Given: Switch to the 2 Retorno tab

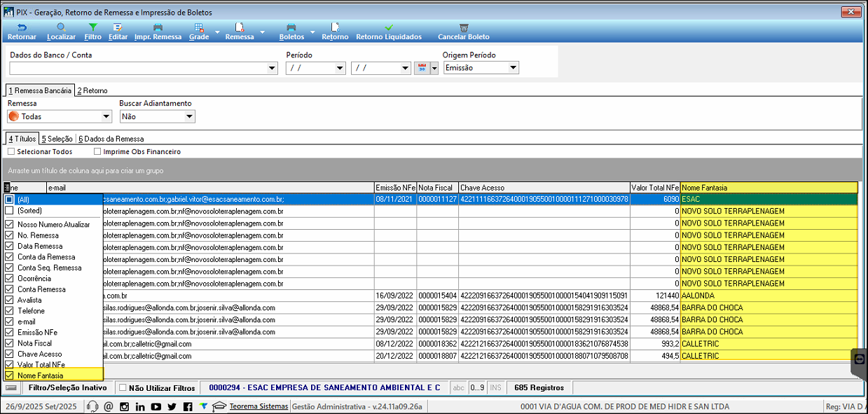Looking at the screenshot, I should [92, 90].
